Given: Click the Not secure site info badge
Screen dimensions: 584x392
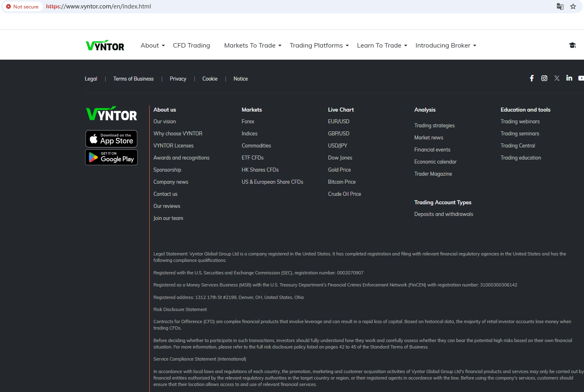Looking at the screenshot, I should pyautogui.click(x=22, y=6).
